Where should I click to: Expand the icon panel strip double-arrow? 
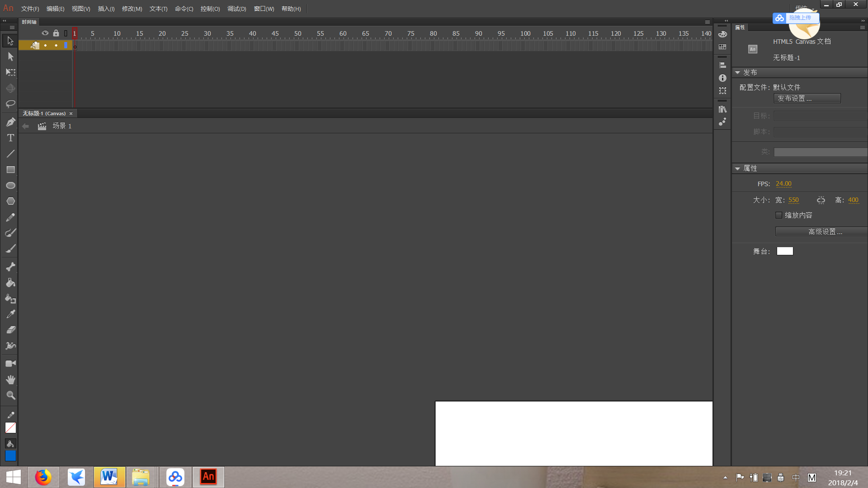click(726, 21)
